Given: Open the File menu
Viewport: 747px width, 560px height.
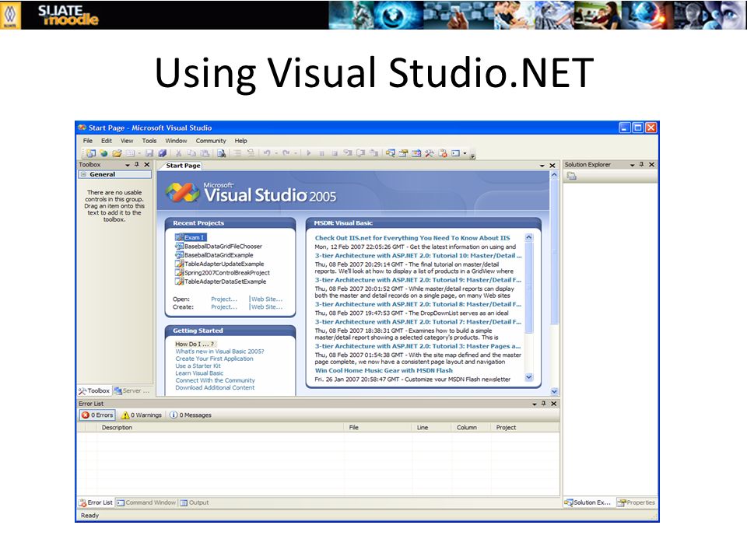Looking at the screenshot, I should tap(88, 141).
